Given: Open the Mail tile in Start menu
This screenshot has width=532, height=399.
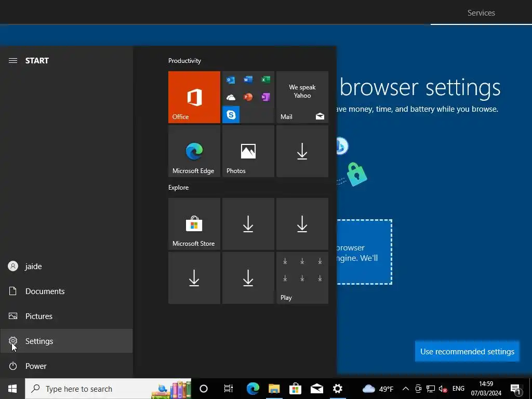Looking at the screenshot, I should (x=302, y=97).
